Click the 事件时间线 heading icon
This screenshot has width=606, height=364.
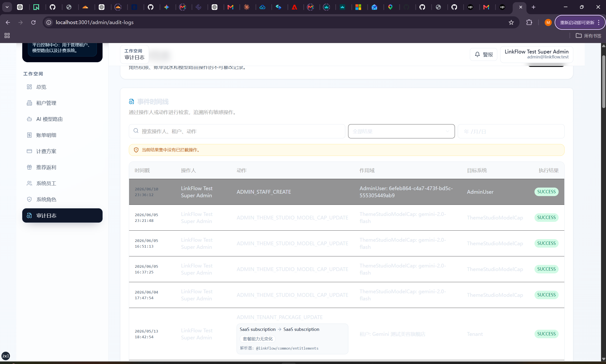[x=131, y=101]
